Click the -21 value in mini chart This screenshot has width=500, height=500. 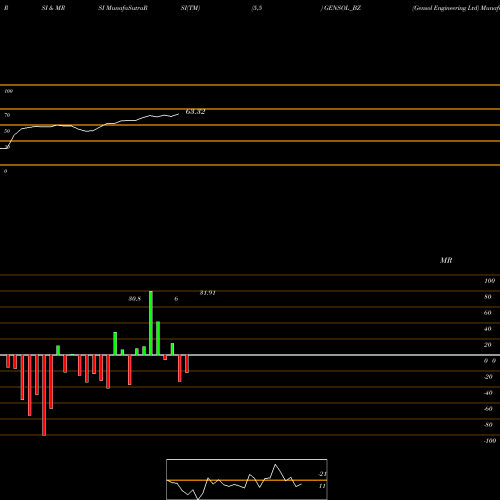click(322, 474)
